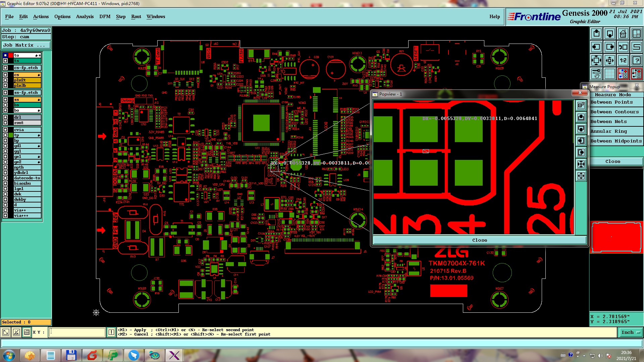Toggle the grid display icon
This screenshot has width=644, height=362.
[x=609, y=74]
